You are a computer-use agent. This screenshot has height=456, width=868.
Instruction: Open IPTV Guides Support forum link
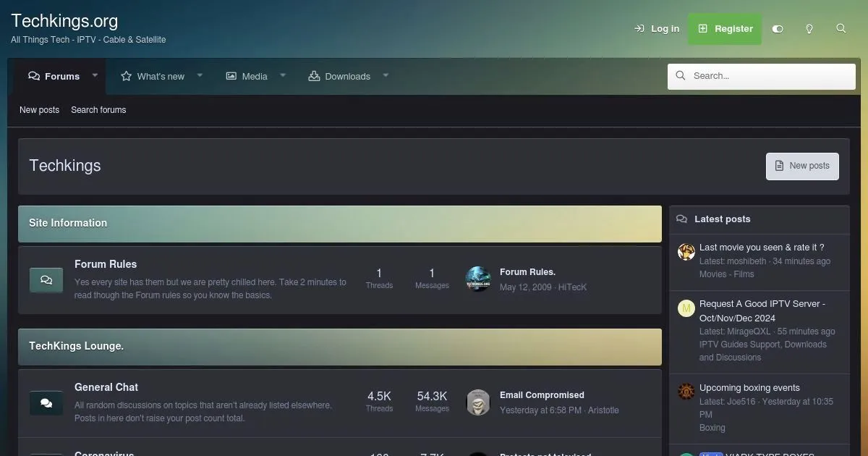(x=763, y=351)
